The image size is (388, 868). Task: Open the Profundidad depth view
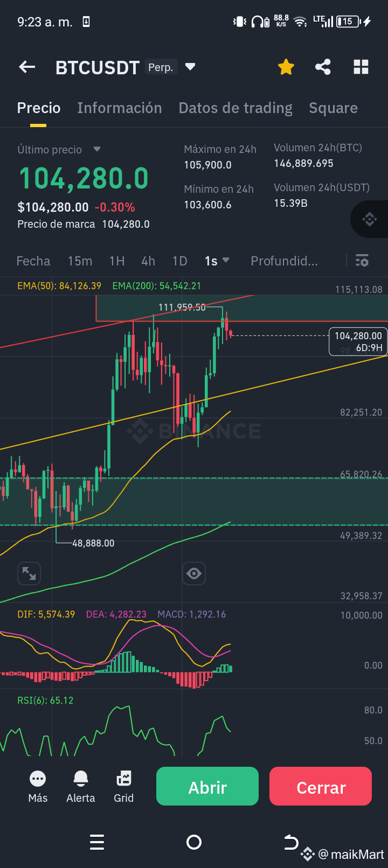(285, 261)
